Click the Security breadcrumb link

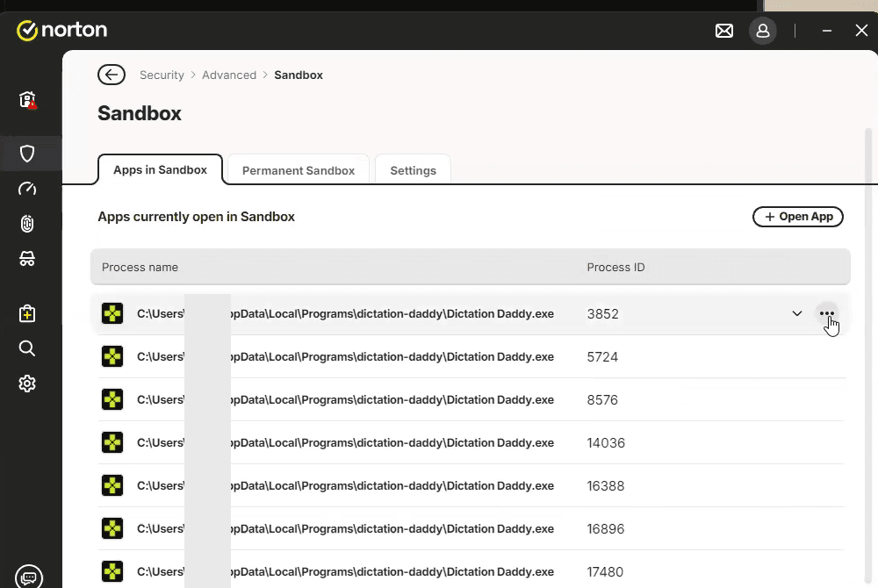(x=162, y=75)
